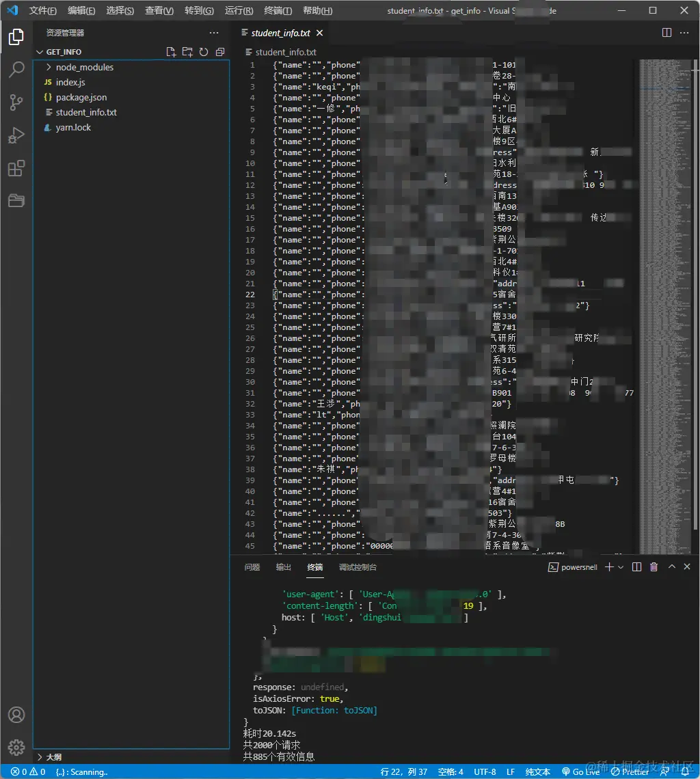Close the student_info.txt tab
The width and height of the screenshot is (700, 779).
coord(320,33)
